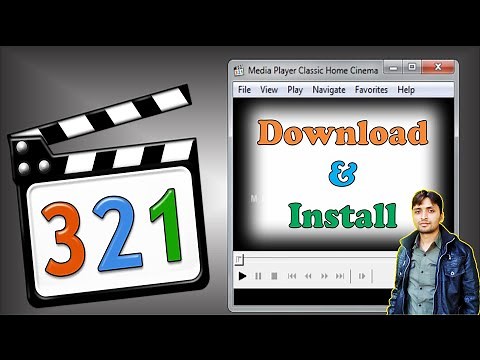Click the Install text in video area
Viewport: 480px width, 360px height.
point(343,215)
